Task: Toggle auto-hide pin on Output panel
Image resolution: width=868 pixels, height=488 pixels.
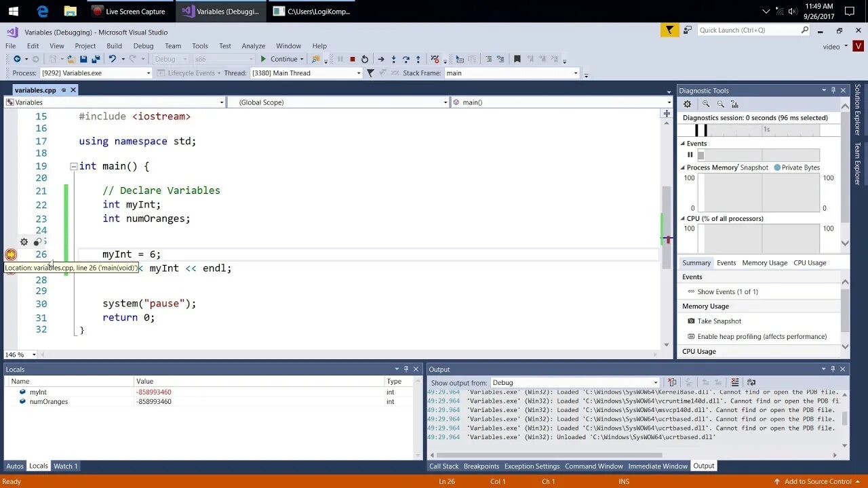Action: [x=833, y=369]
